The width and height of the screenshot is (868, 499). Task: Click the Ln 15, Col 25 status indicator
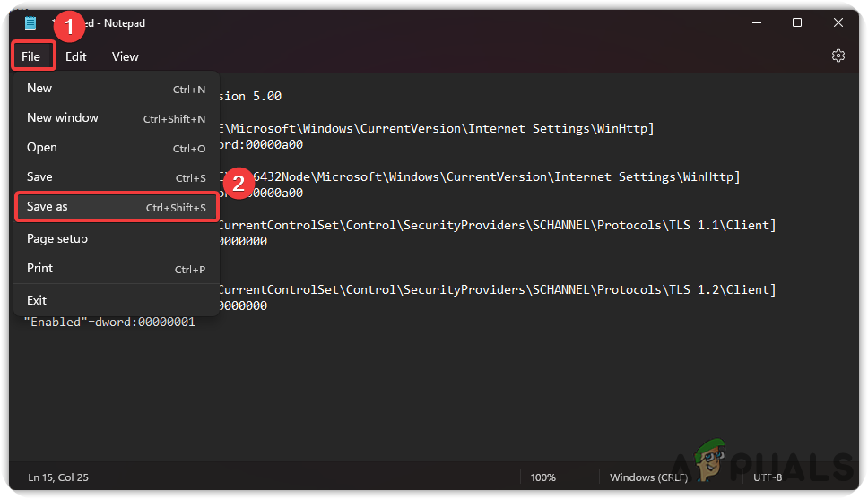[x=58, y=477]
